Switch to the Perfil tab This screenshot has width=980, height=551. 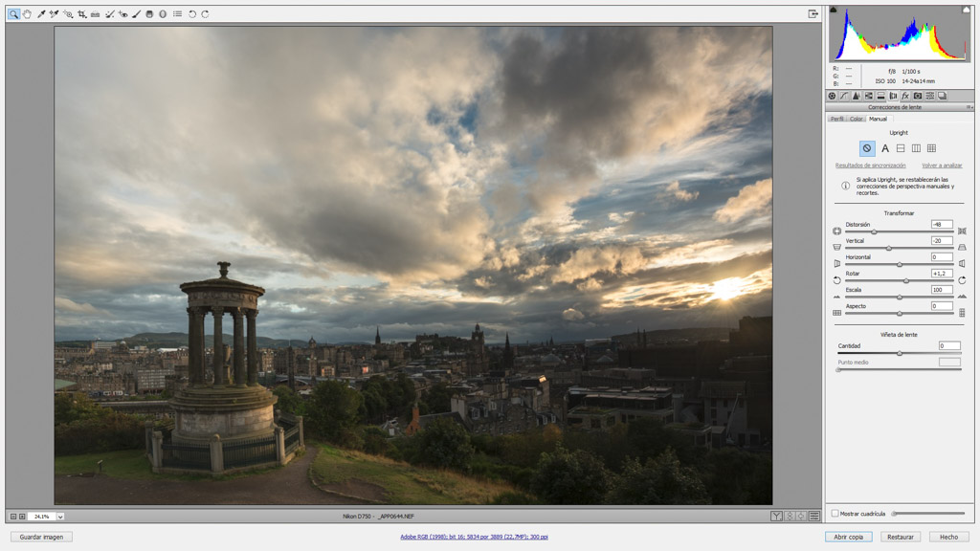tap(837, 119)
